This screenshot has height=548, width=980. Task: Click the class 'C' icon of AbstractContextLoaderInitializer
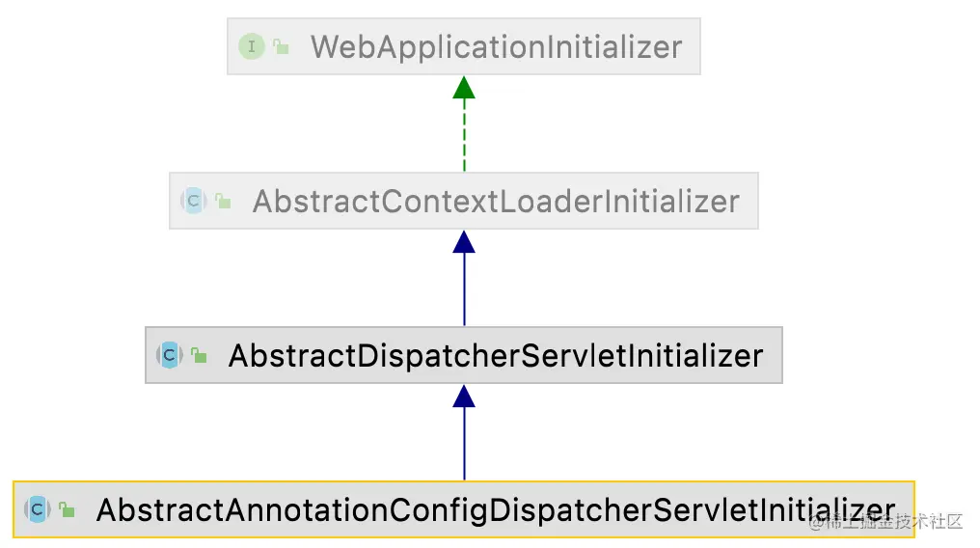[194, 201]
